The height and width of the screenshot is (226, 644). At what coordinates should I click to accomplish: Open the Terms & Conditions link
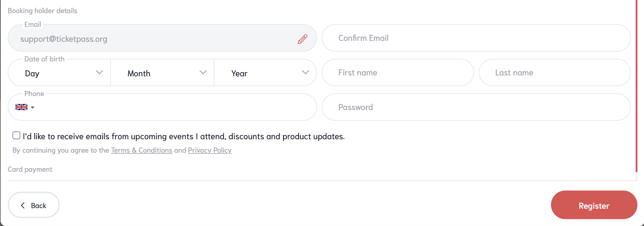point(142,150)
